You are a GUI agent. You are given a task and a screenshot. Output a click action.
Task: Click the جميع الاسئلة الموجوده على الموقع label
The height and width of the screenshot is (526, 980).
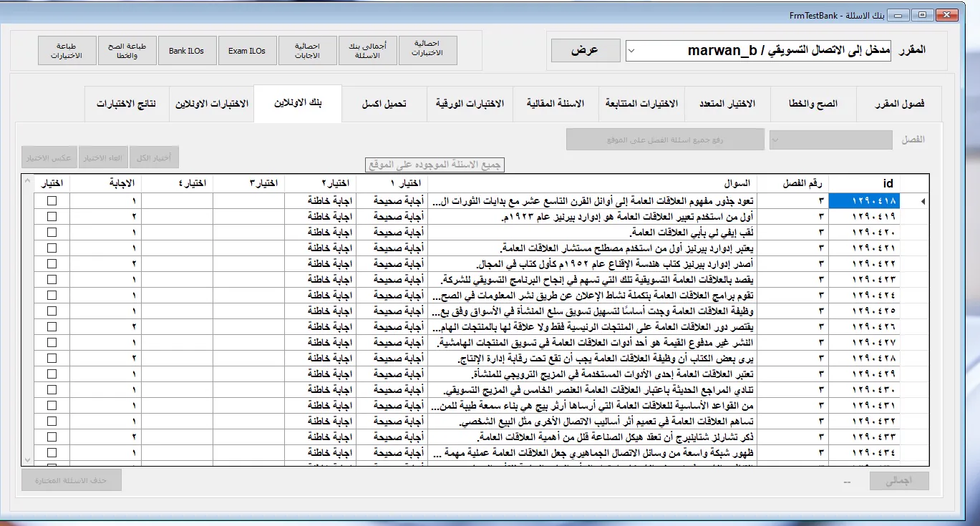click(435, 165)
